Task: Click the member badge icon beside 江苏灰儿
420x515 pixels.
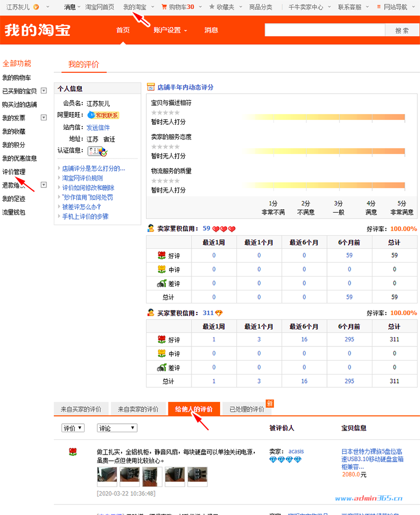Action: (36, 7)
